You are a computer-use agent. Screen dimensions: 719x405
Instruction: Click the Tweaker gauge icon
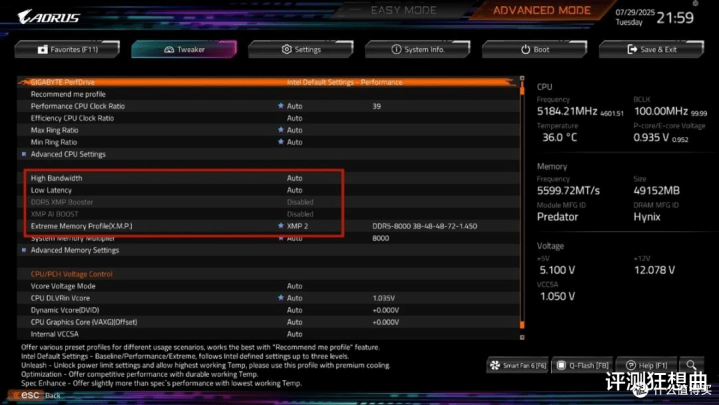[x=169, y=49]
